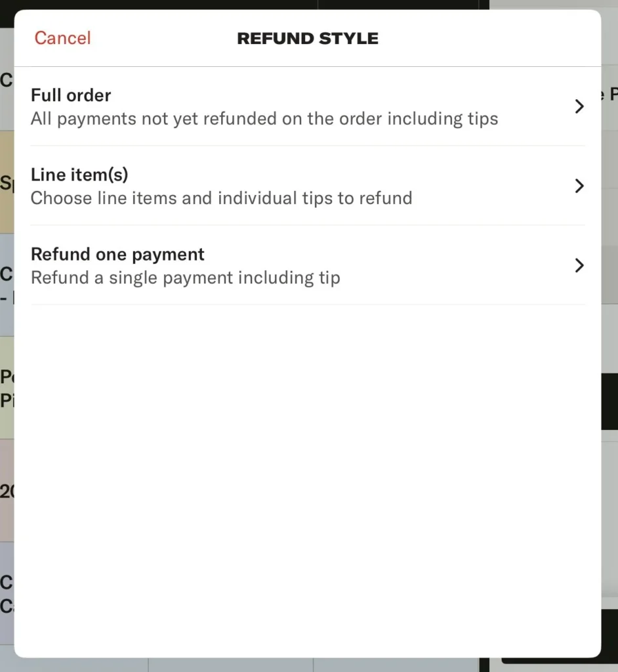Tap the top-left "C" tile behind dialog
618x672 pixels.
click(7, 80)
